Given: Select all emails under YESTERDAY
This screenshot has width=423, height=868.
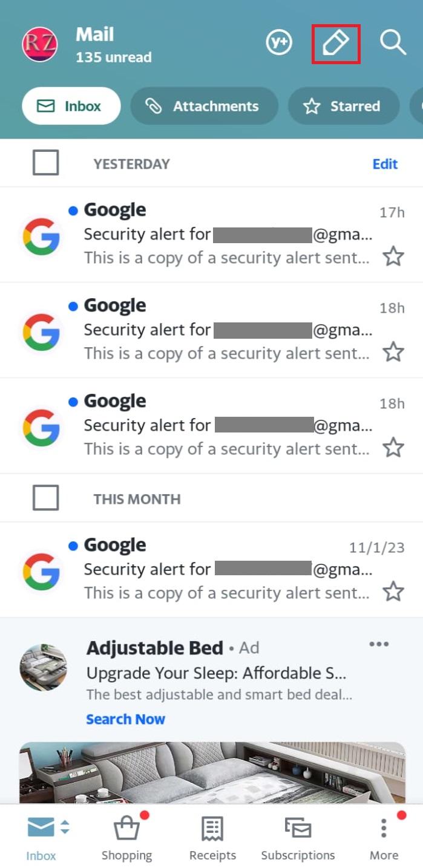Looking at the screenshot, I should 45,163.
